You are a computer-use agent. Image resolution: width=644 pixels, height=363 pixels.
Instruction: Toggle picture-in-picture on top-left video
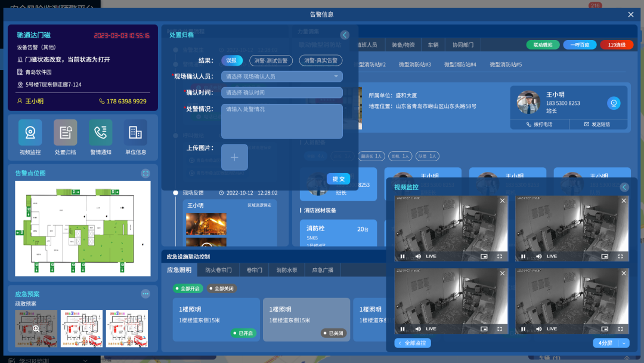point(484,256)
